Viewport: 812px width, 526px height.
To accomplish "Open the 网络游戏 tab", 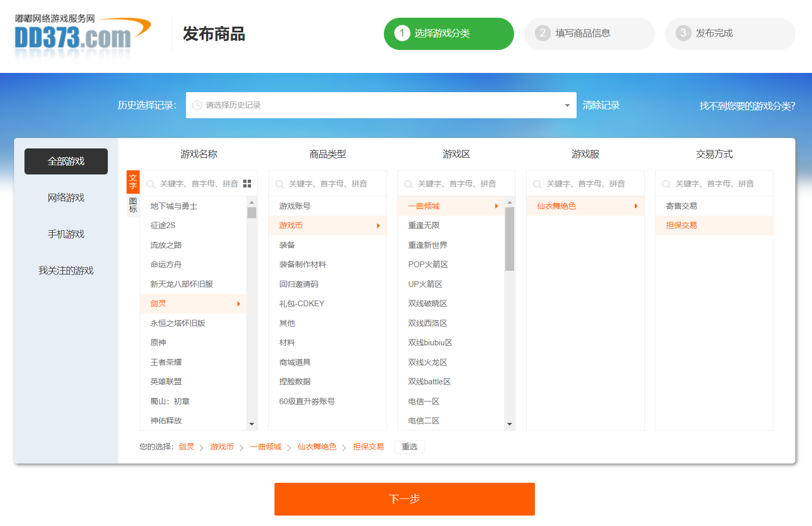I will coord(66,198).
